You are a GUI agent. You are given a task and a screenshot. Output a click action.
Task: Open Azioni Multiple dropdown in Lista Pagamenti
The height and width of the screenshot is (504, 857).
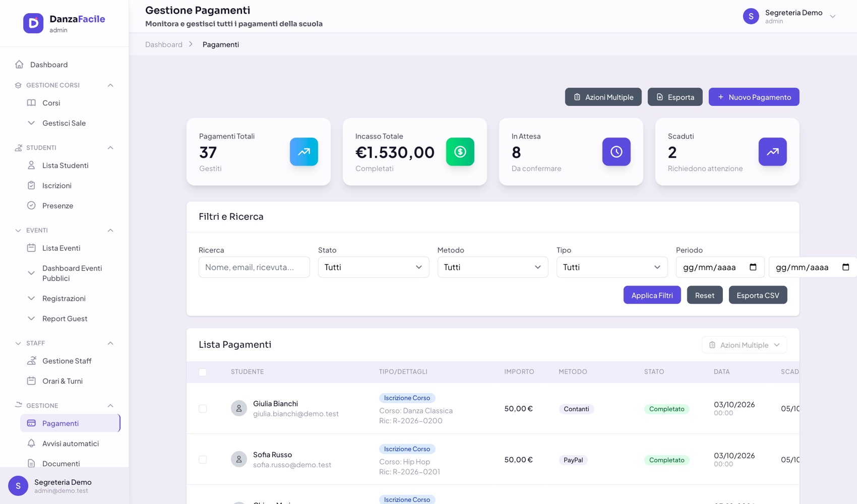click(x=744, y=345)
